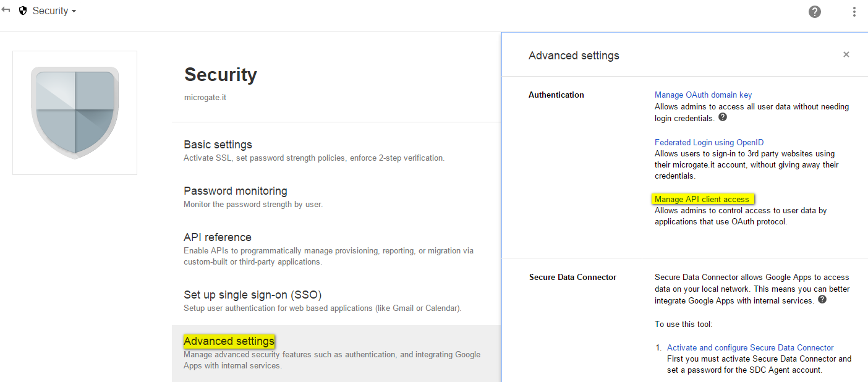Click 'To use this tool:' text

click(x=684, y=325)
